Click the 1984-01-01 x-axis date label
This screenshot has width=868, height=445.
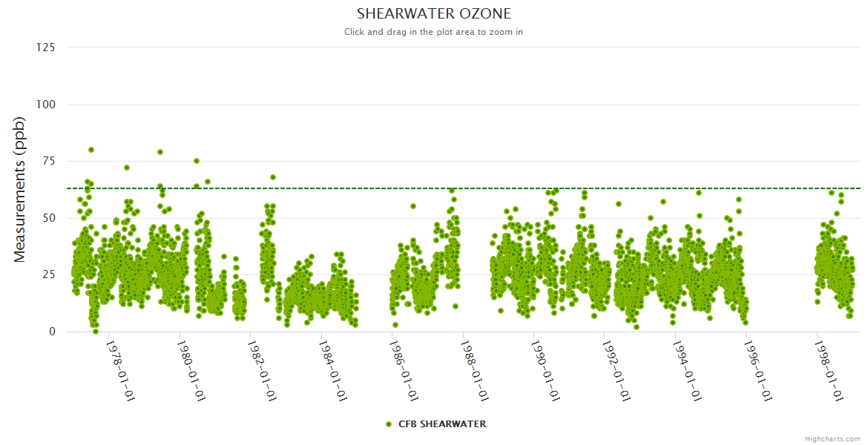pos(333,371)
